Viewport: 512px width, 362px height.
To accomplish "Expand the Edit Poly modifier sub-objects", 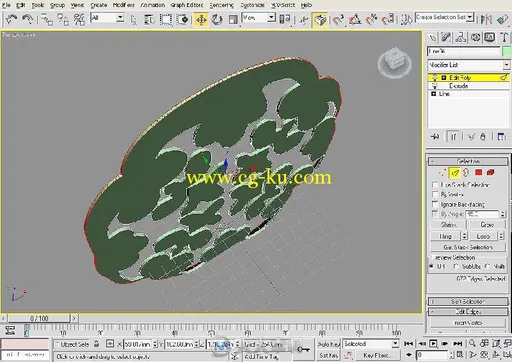I will pos(444,78).
